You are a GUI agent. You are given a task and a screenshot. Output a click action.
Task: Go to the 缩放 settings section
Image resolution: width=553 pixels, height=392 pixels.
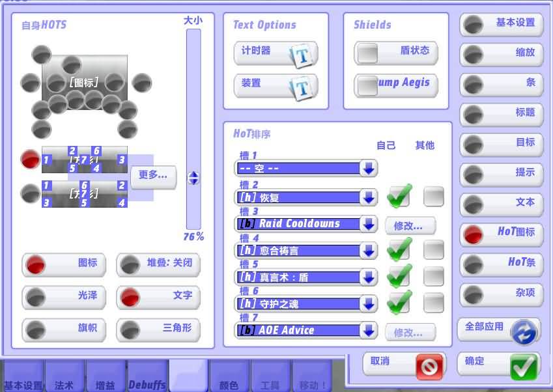coord(502,55)
